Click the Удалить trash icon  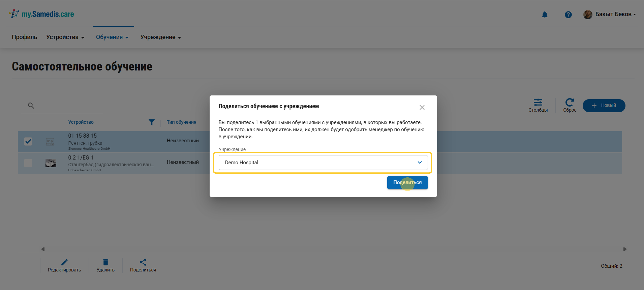[x=105, y=262]
